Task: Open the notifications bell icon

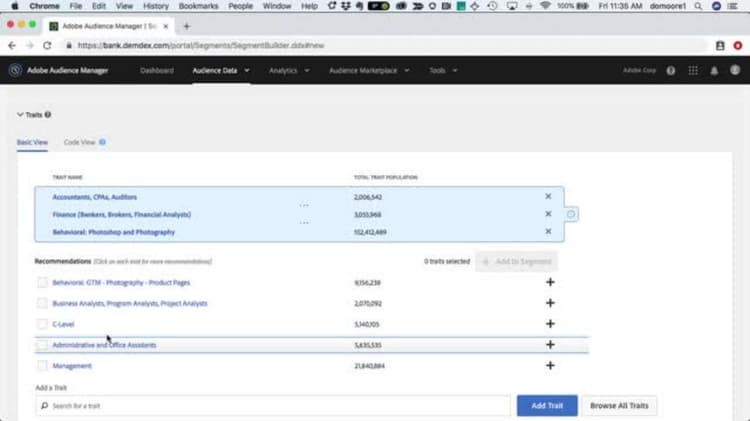Action: pyautogui.click(x=714, y=70)
